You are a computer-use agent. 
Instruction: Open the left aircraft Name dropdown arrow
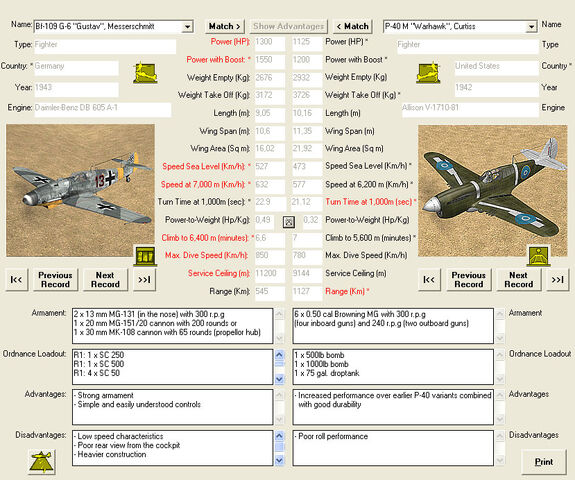pos(187,27)
